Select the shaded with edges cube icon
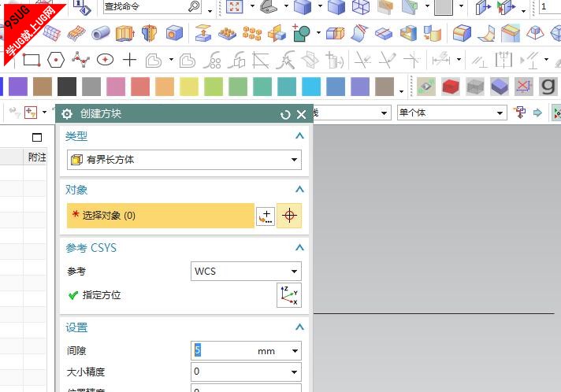 point(303,6)
